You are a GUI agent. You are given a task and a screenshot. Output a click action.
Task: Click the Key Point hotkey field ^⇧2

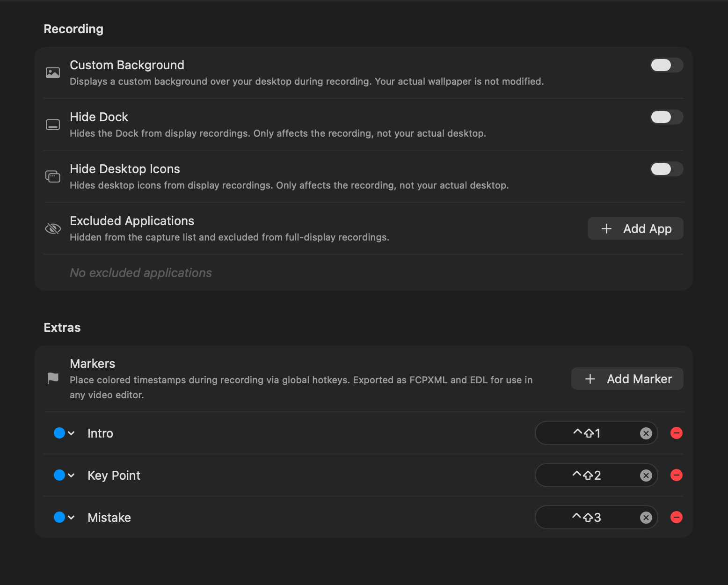[596, 475]
